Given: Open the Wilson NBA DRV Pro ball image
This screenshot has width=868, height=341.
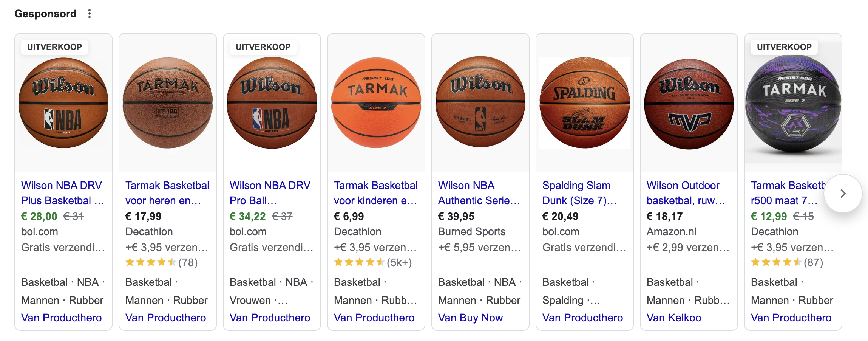Looking at the screenshot, I should click(x=272, y=103).
